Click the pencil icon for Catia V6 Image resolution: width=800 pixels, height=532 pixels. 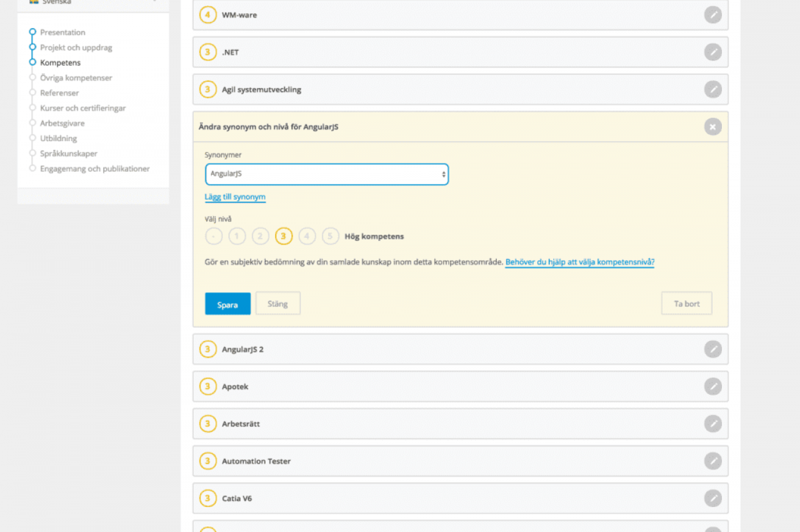712,498
